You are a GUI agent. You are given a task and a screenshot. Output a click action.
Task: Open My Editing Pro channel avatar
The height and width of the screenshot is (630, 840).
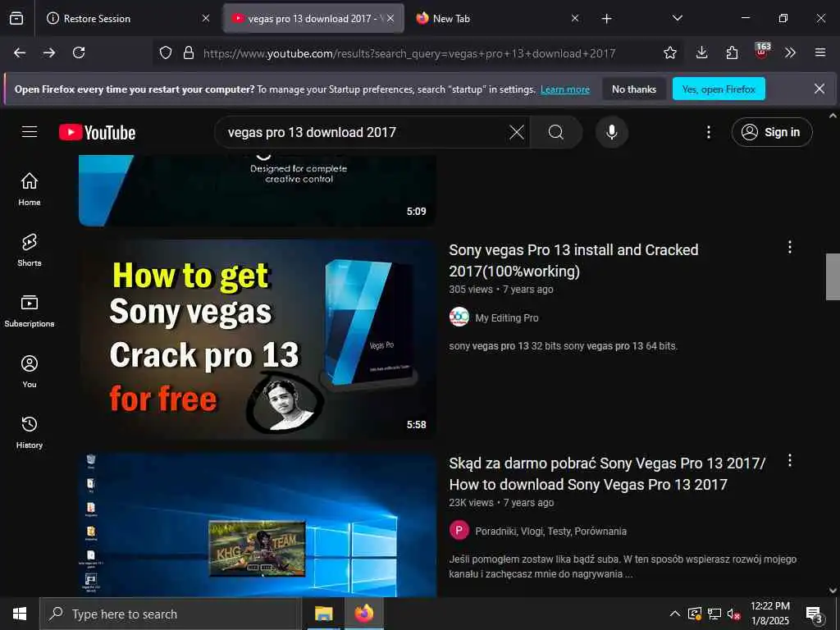pyautogui.click(x=459, y=317)
